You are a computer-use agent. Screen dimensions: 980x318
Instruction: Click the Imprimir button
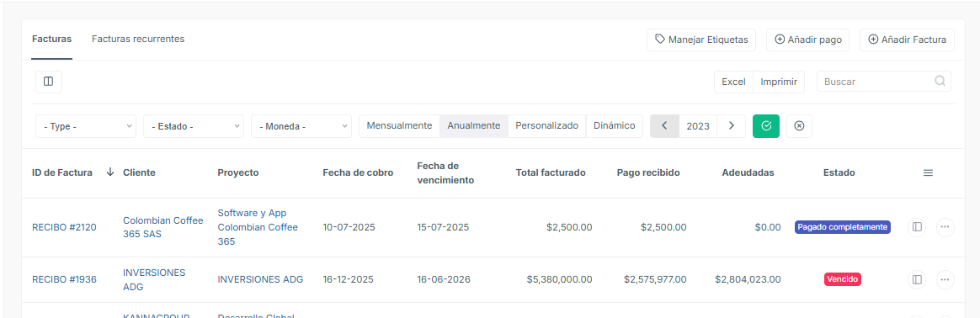(x=779, y=82)
